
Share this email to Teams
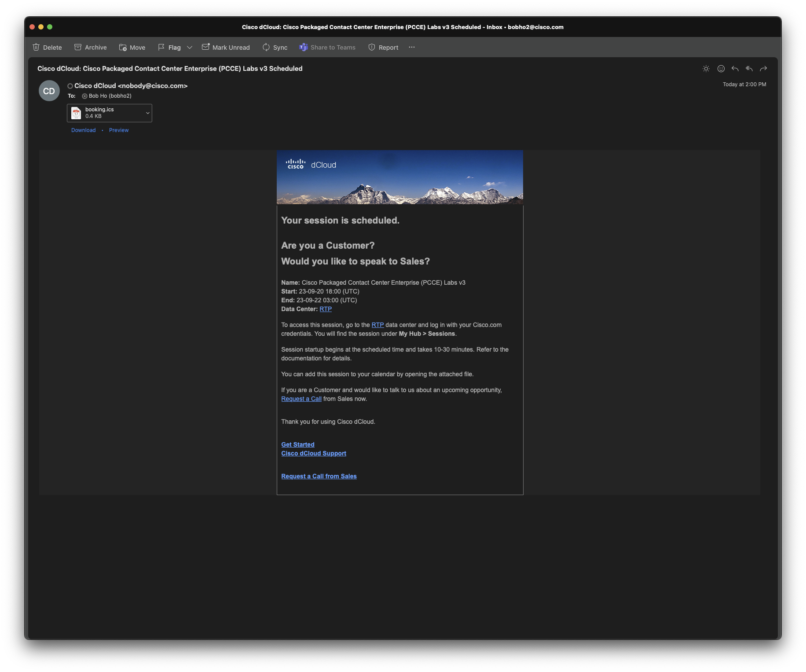327,48
